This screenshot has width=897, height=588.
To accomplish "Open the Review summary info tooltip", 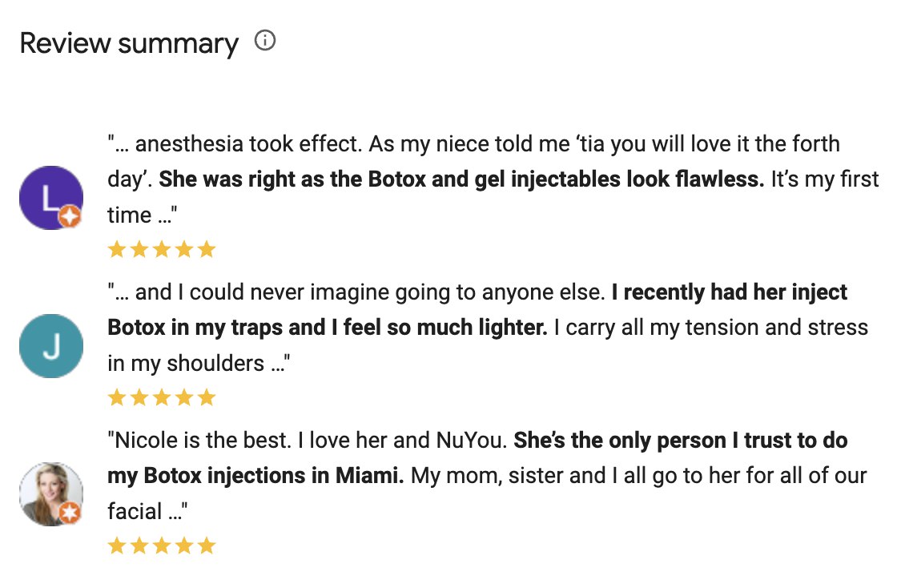I will [265, 38].
